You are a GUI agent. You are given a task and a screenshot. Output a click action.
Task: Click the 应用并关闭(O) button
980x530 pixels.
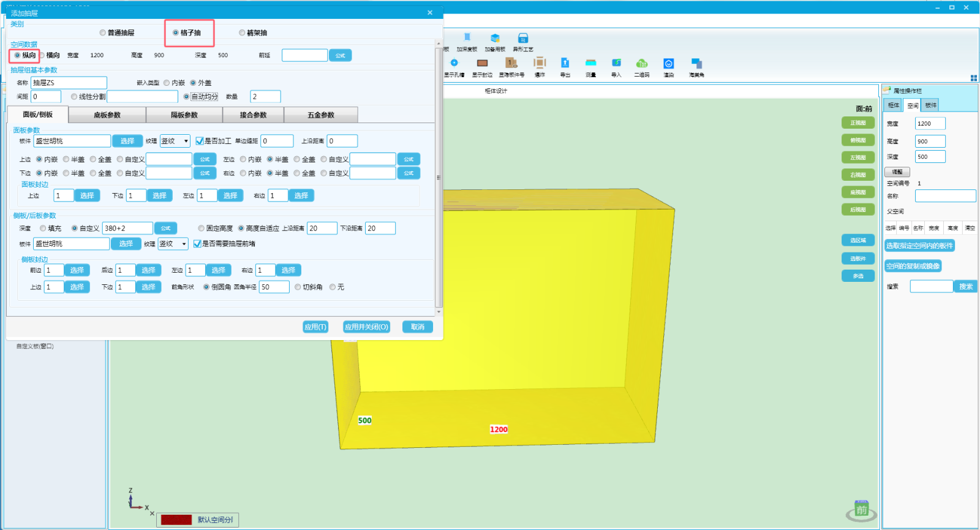coord(366,327)
